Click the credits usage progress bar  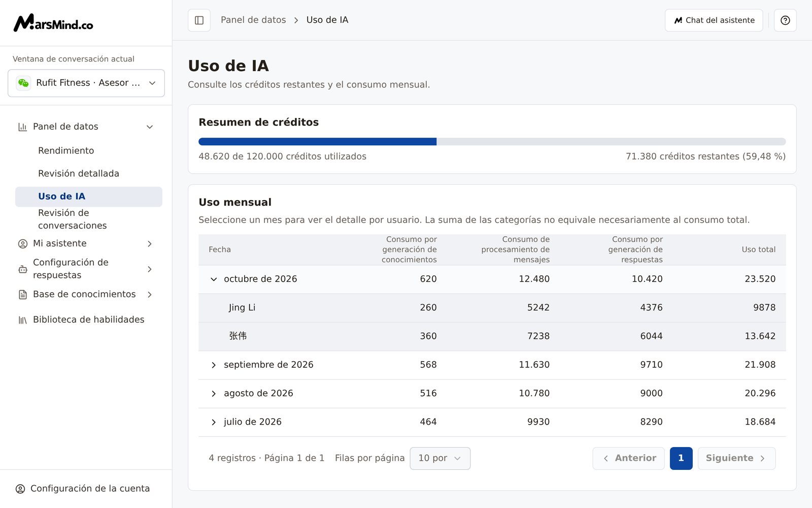[x=492, y=142]
